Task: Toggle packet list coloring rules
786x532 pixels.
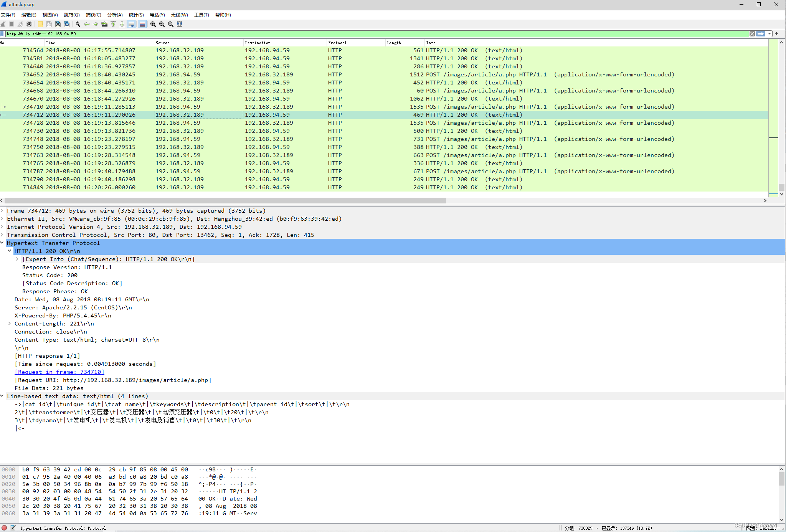Action: point(142,24)
